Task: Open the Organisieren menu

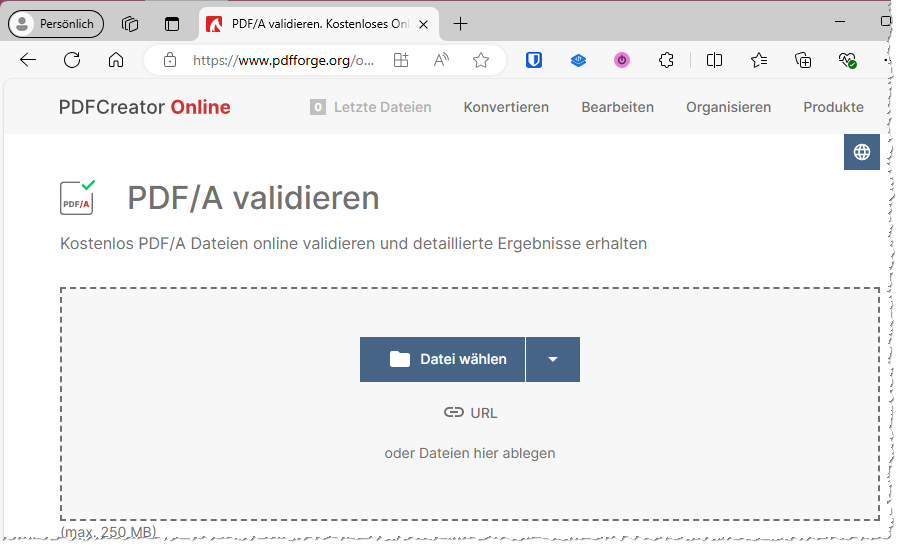Action: pyautogui.click(x=728, y=107)
